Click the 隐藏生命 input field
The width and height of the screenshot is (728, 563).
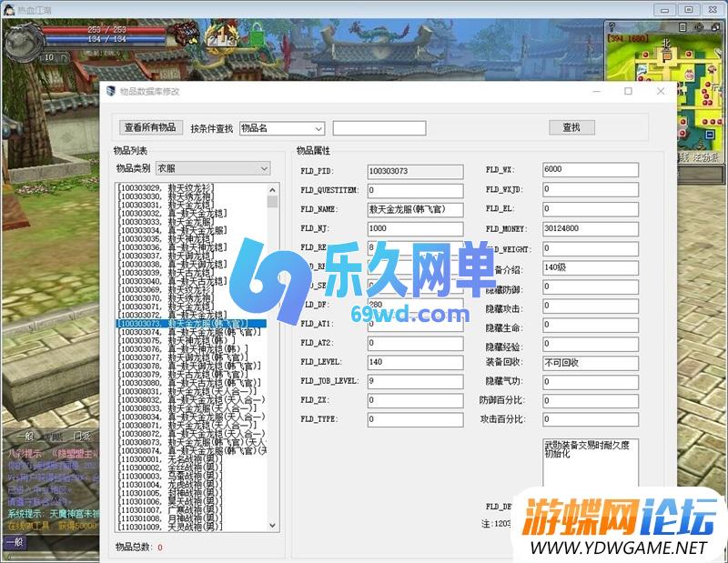click(x=590, y=325)
